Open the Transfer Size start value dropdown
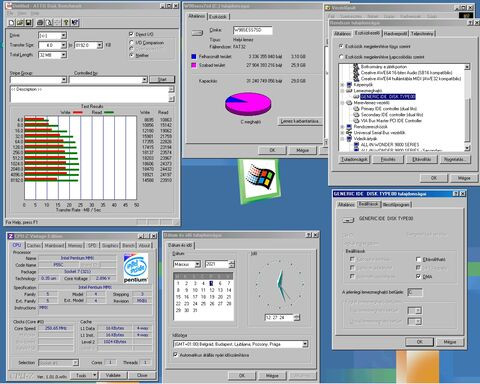The height and width of the screenshot is (384, 480). point(63,45)
